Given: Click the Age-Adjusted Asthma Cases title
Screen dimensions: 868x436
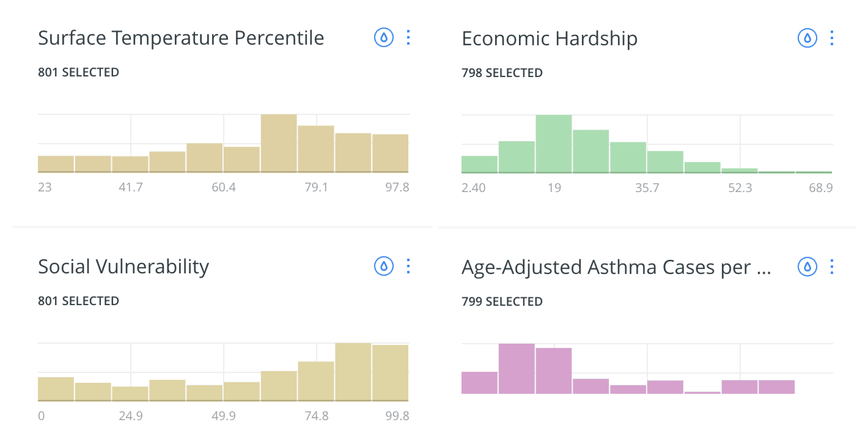Looking at the screenshot, I should (616, 267).
